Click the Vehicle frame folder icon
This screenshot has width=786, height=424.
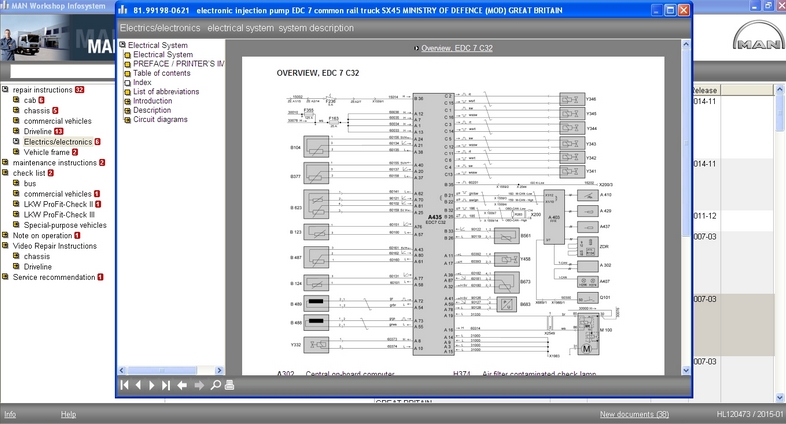pyautogui.click(x=16, y=152)
